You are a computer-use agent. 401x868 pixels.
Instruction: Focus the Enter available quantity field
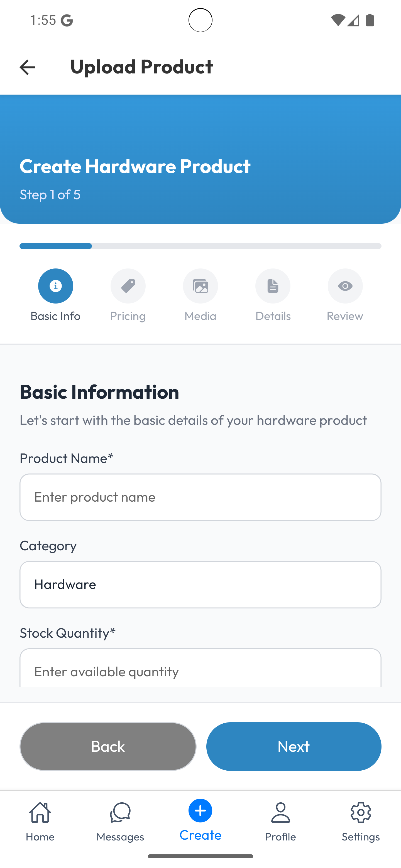pos(200,668)
